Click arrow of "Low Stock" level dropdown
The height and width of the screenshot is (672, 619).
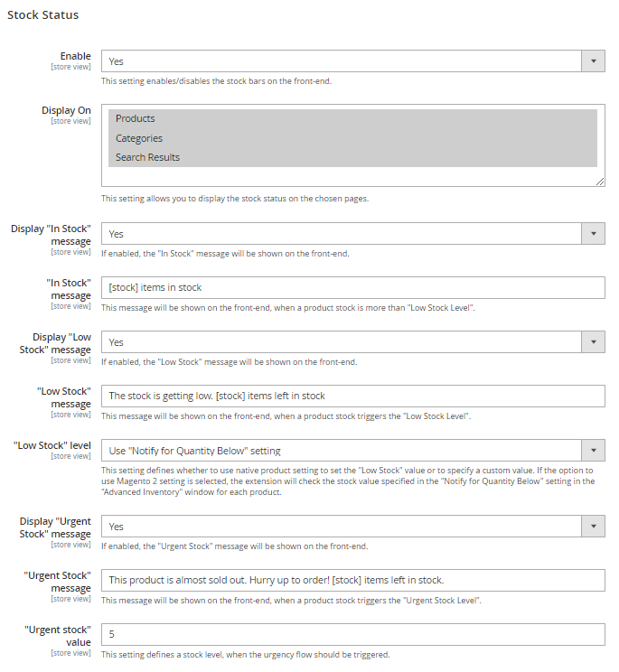click(x=593, y=451)
